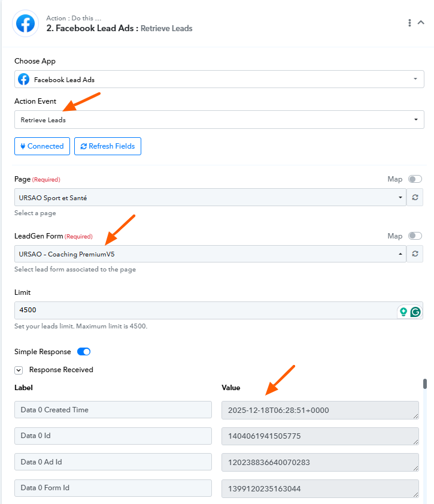Enable the Map toggle for Page
The image size is (434, 504).
[415, 179]
